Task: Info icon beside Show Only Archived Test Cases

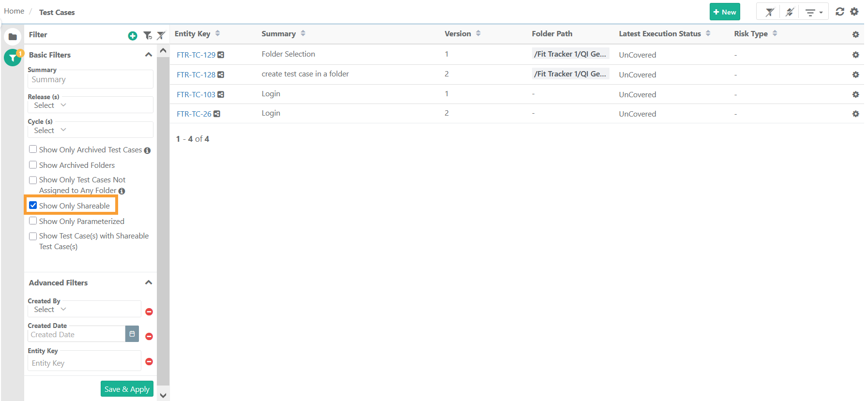Action: tap(147, 150)
